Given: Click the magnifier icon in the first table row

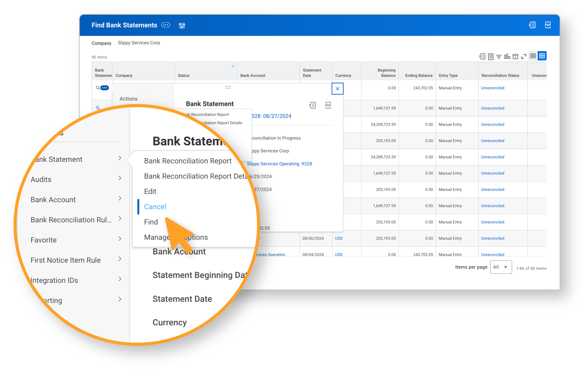Looking at the screenshot, I should tap(98, 88).
